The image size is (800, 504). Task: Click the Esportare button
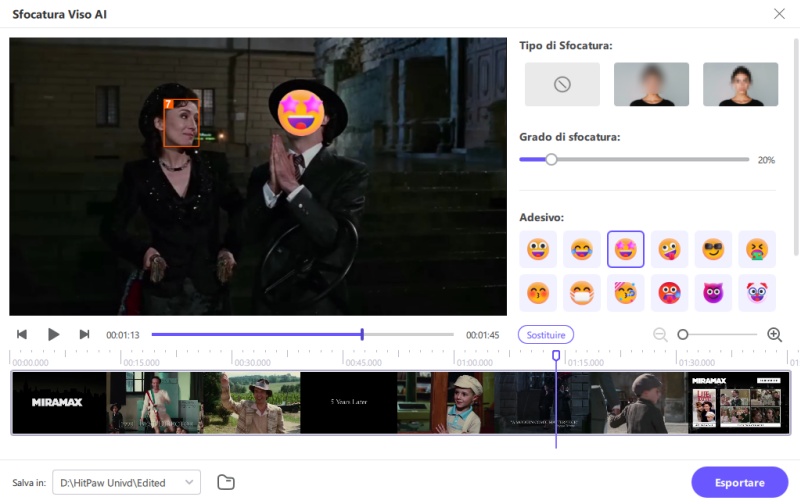tap(739, 482)
